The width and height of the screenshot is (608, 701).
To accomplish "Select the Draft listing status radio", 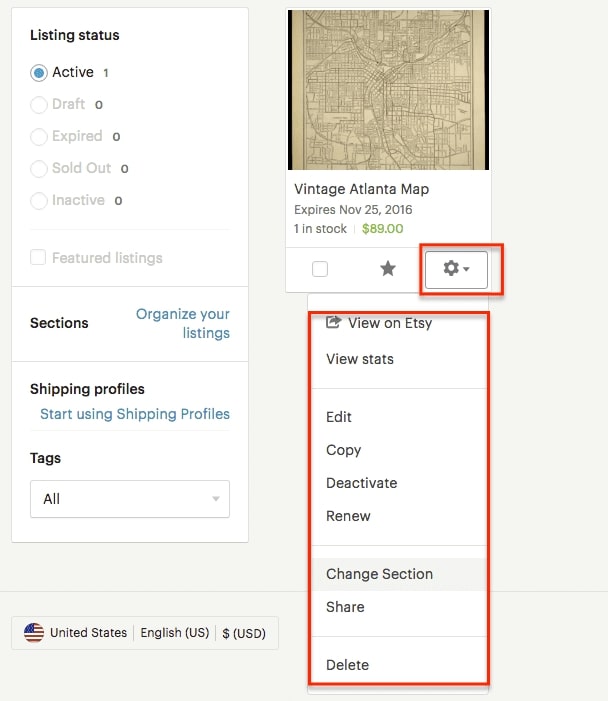I will 39,105.
